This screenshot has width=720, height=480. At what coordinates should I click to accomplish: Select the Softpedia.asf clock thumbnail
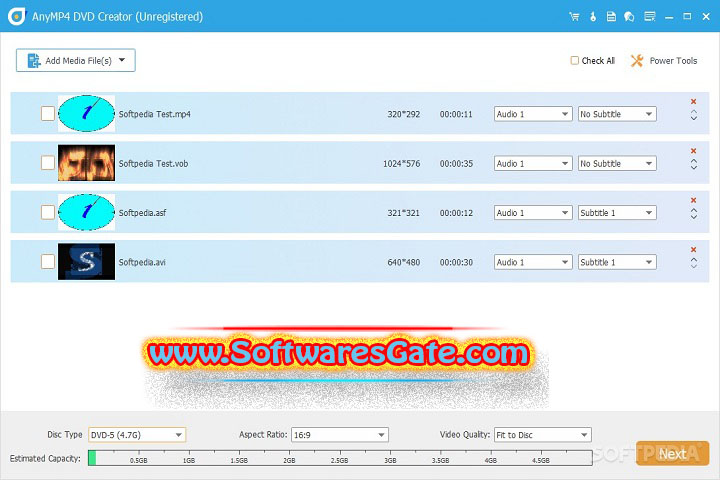(x=86, y=212)
